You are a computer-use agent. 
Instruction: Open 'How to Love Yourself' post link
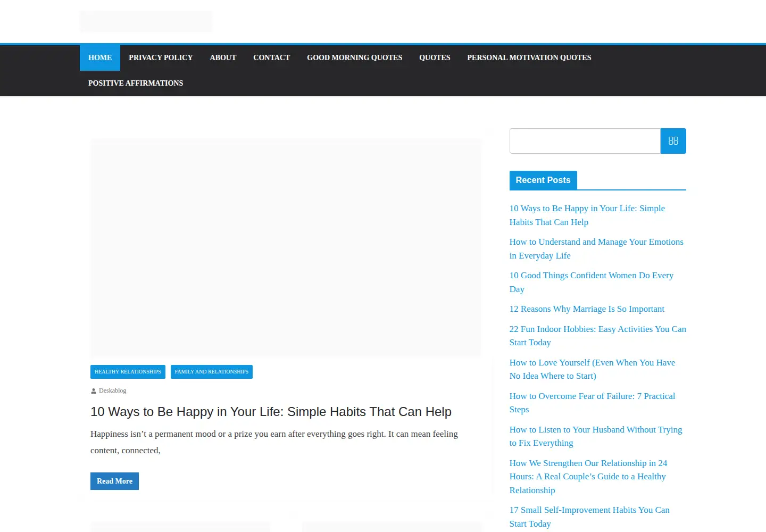592,369
